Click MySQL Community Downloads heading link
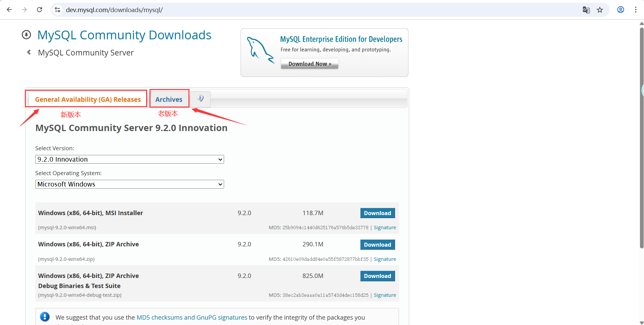The image size is (644, 325). point(124,35)
